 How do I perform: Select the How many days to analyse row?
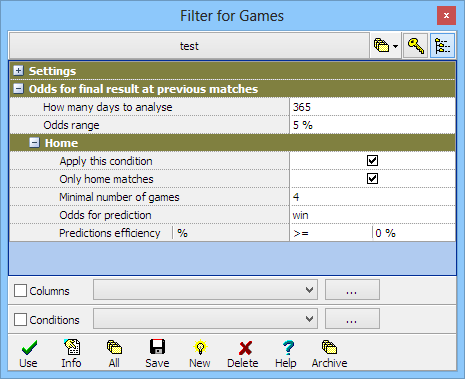coord(232,107)
